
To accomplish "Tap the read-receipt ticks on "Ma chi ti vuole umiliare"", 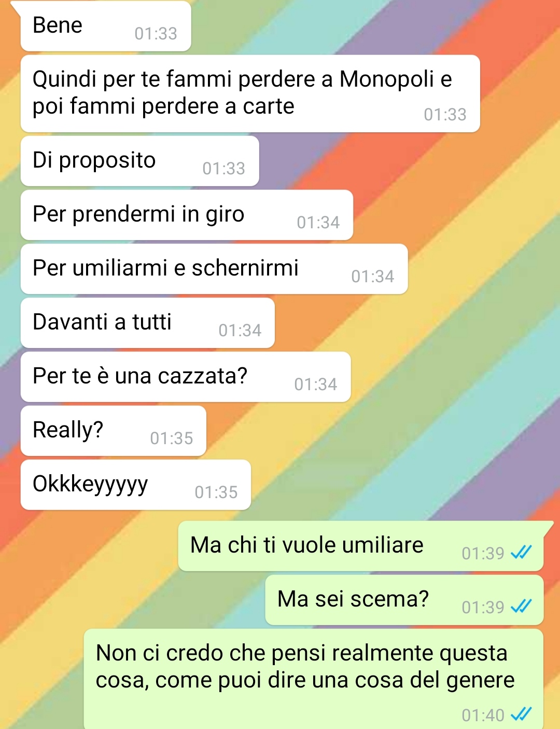I will pos(521,553).
